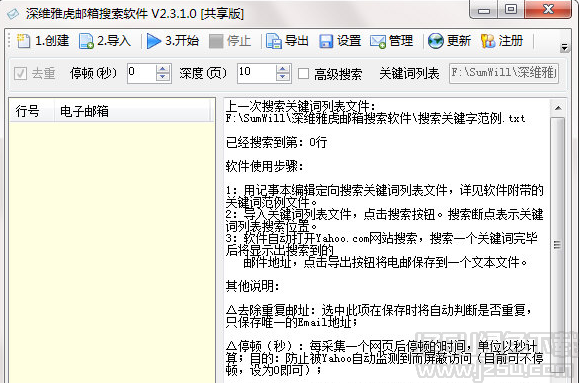
Task: Click the grayed 停止 (stop) toolbar icon
Action: [x=216, y=41]
